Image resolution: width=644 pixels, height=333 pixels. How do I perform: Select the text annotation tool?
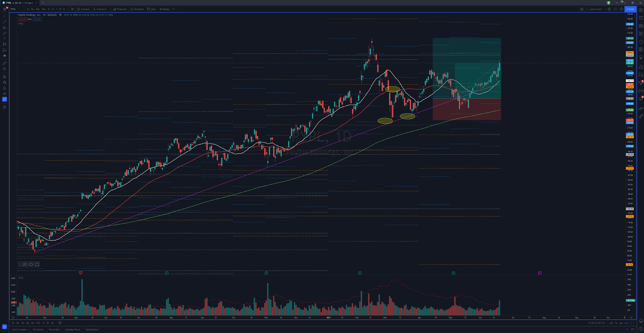(4, 39)
